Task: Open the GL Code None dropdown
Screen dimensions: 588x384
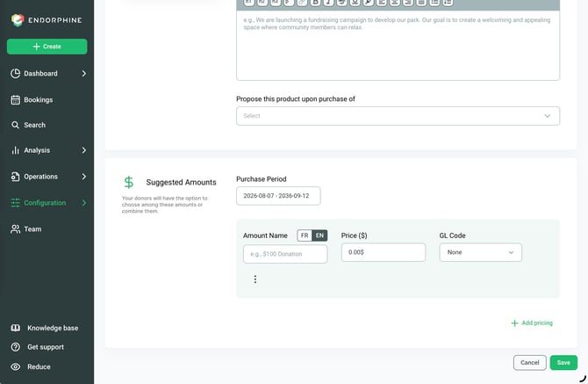Action: click(480, 252)
